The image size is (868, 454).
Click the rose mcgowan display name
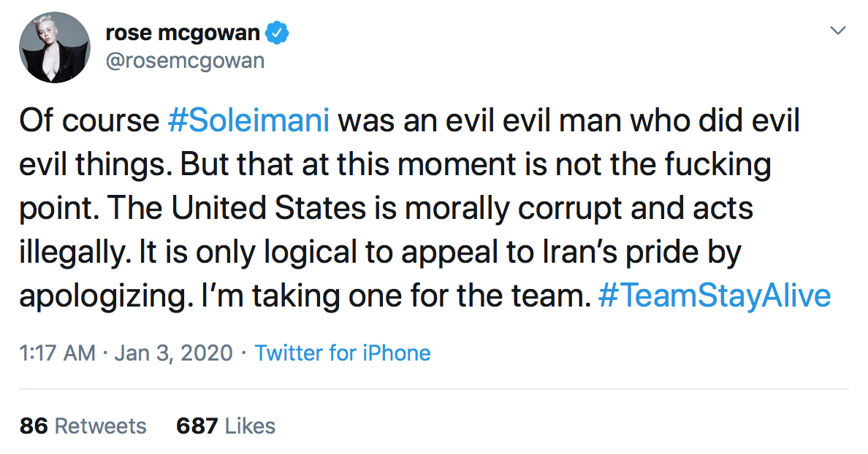pyautogui.click(x=183, y=33)
